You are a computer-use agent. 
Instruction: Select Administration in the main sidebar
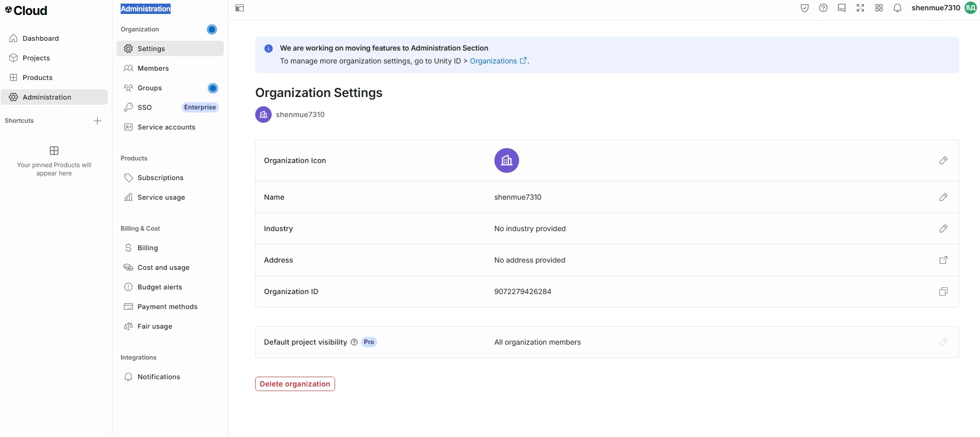[x=54, y=97]
